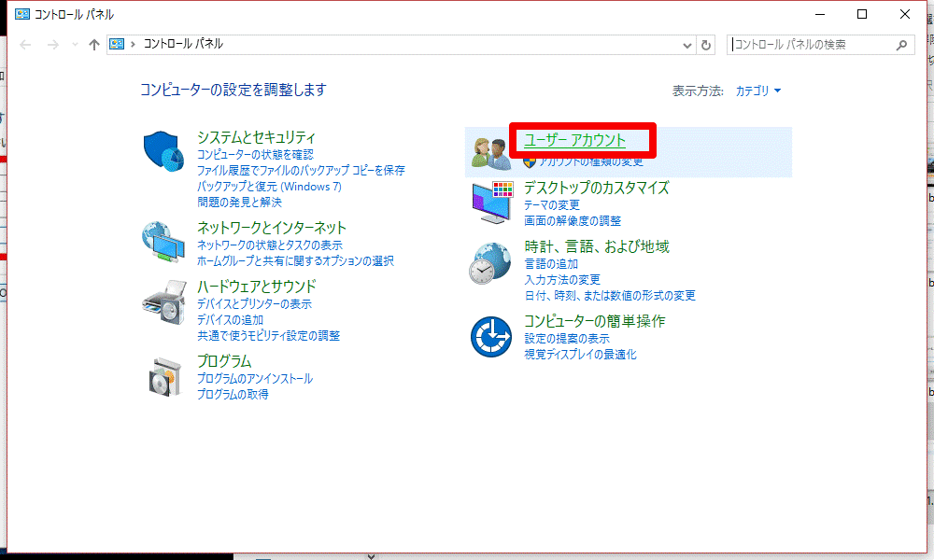Click the プログラム disc icon
Viewport: 934px width, 560px height.
pos(164,376)
